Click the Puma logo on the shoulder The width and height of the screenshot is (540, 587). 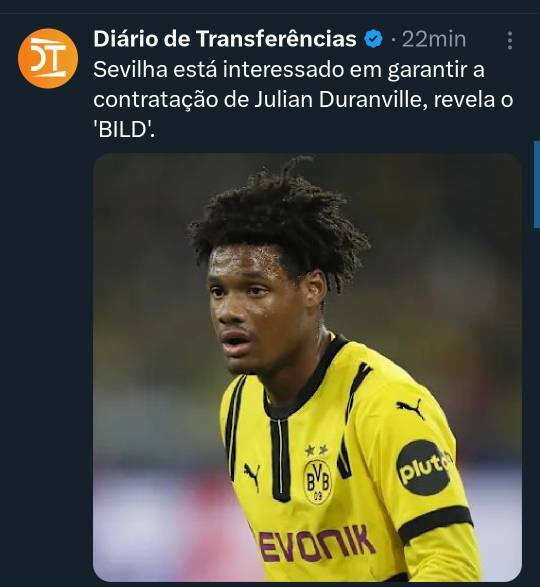click(410, 408)
